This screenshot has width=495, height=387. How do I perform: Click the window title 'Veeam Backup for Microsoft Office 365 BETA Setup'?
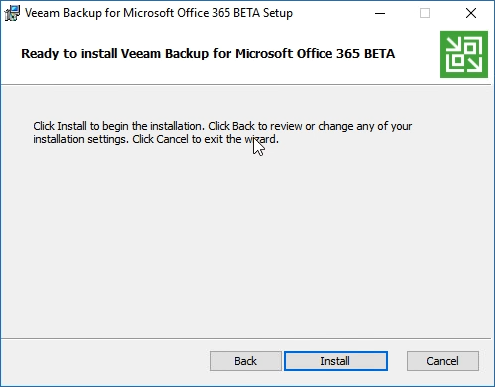click(159, 13)
